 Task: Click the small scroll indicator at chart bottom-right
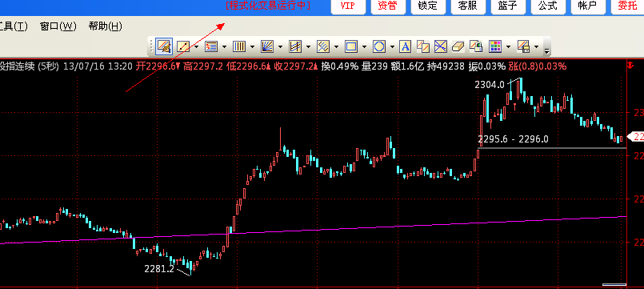tap(614, 284)
